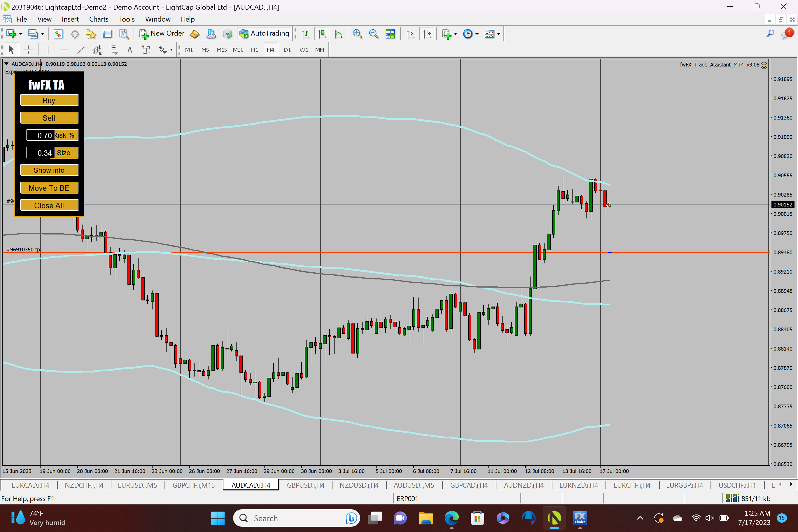Switch chart to candlesticks mode

pos(322,34)
